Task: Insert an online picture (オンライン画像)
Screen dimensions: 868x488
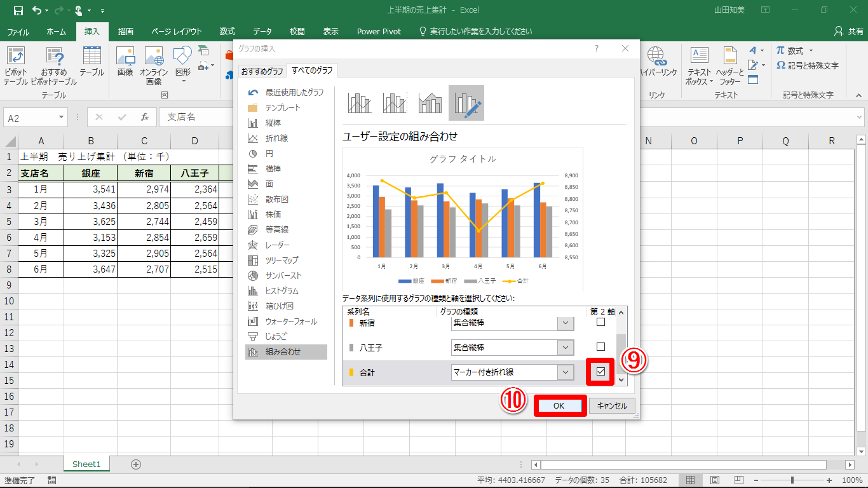Action: pyautogui.click(x=154, y=66)
